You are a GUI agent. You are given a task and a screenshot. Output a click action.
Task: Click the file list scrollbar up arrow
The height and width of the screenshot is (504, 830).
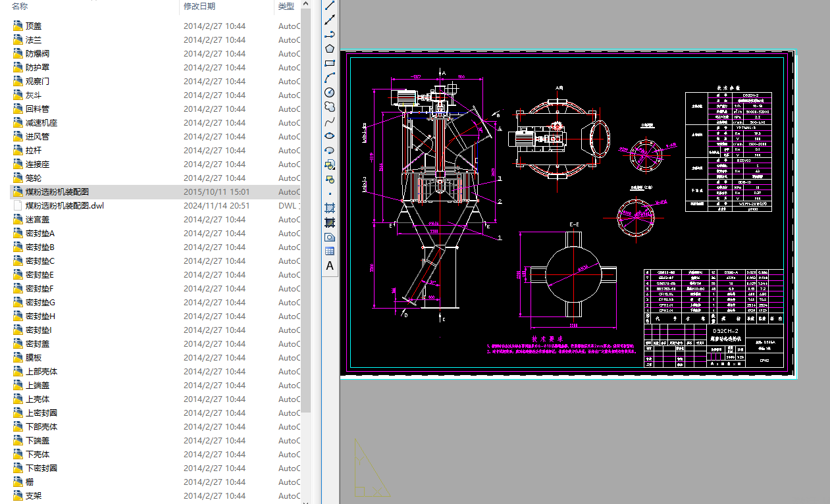[306, 5]
